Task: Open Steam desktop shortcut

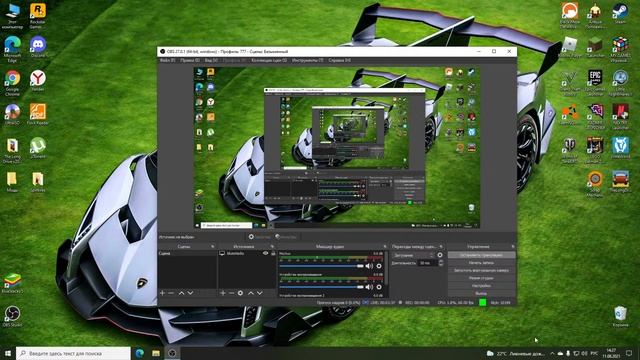Action: pos(620,13)
